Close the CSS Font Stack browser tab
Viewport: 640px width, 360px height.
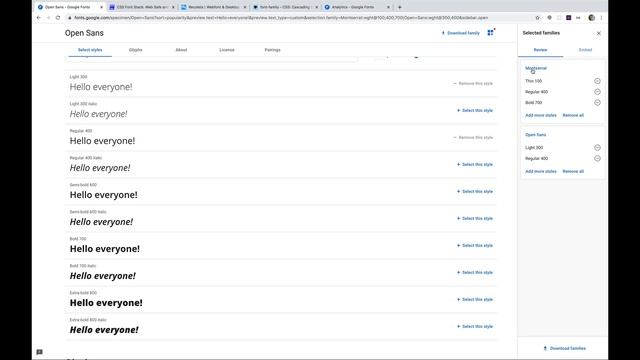(x=173, y=7)
